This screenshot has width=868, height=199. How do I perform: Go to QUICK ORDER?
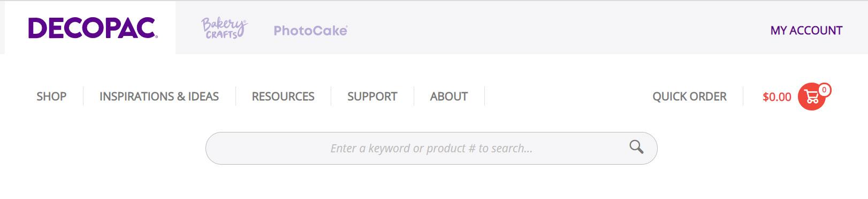tap(689, 97)
